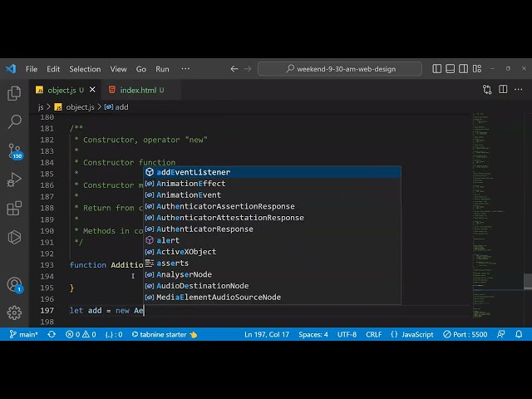
Task: Change UTF-8 encoding
Action: click(x=347, y=334)
